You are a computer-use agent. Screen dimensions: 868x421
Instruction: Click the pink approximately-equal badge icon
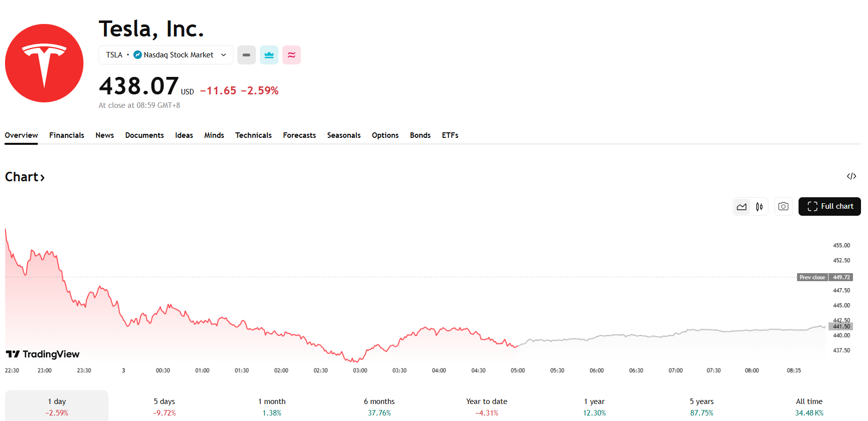pyautogui.click(x=291, y=55)
